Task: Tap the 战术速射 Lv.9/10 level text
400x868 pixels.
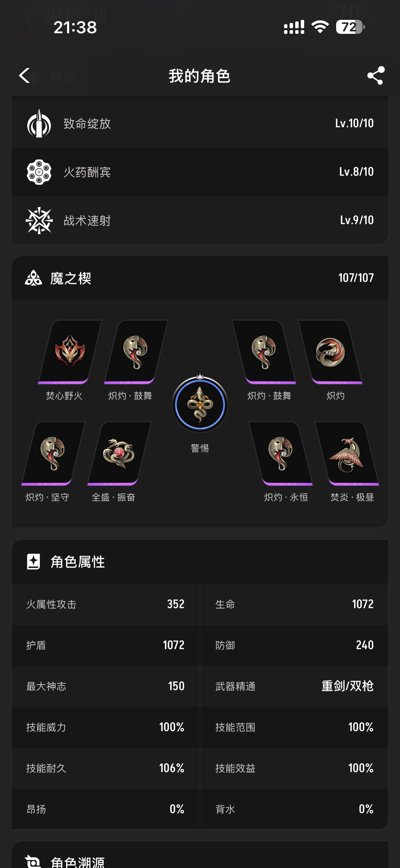Action: tap(357, 220)
